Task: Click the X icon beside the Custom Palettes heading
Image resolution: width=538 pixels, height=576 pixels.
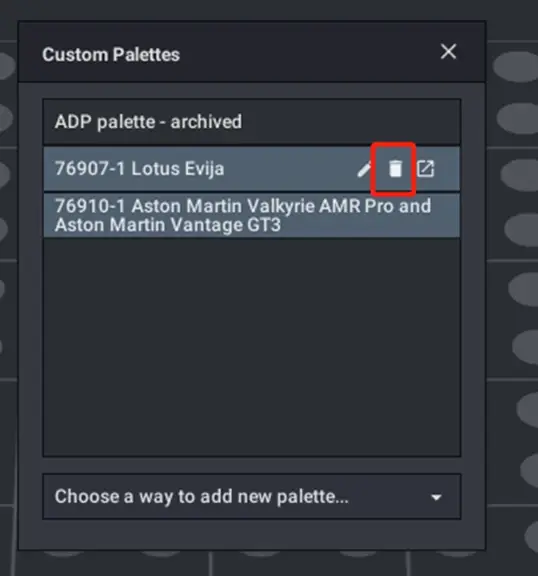Action: pos(448,51)
